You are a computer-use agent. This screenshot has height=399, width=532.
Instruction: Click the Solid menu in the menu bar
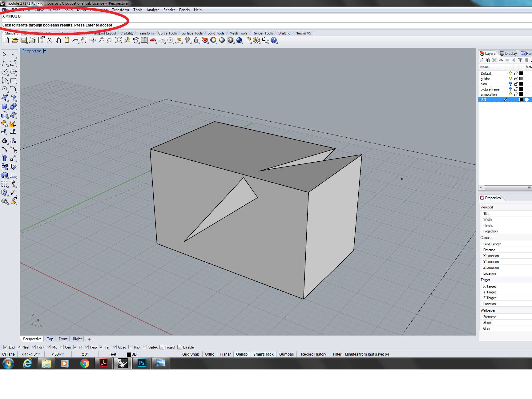(x=69, y=10)
